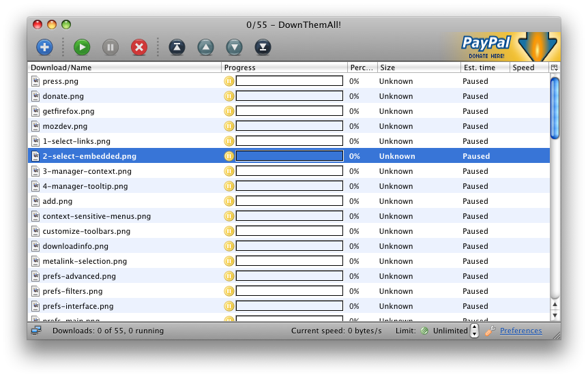Open the Preferences link
Image resolution: width=588 pixels, height=377 pixels.
(520, 331)
